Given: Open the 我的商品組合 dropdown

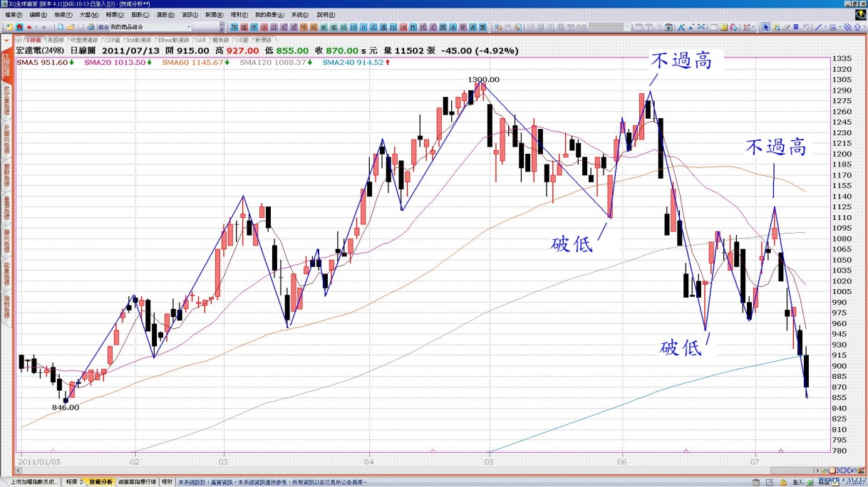Looking at the screenshot, I should pyautogui.click(x=189, y=27).
